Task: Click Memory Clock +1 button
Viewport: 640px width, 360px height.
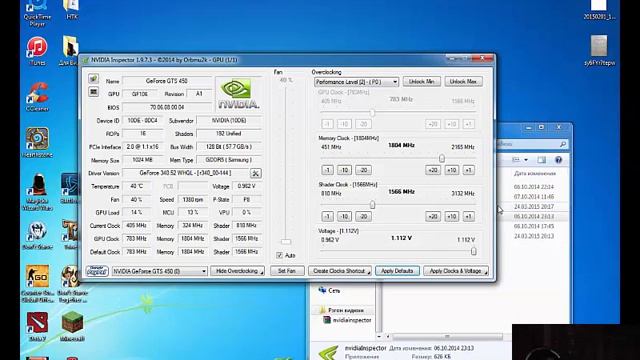Action: (x=469, y=170)
